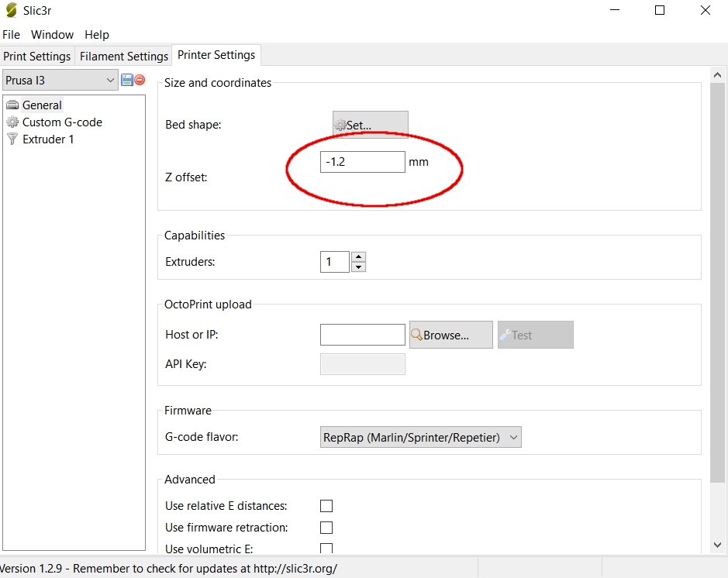
Task: Delete the current printer preset
Action: tap(140, 80)
